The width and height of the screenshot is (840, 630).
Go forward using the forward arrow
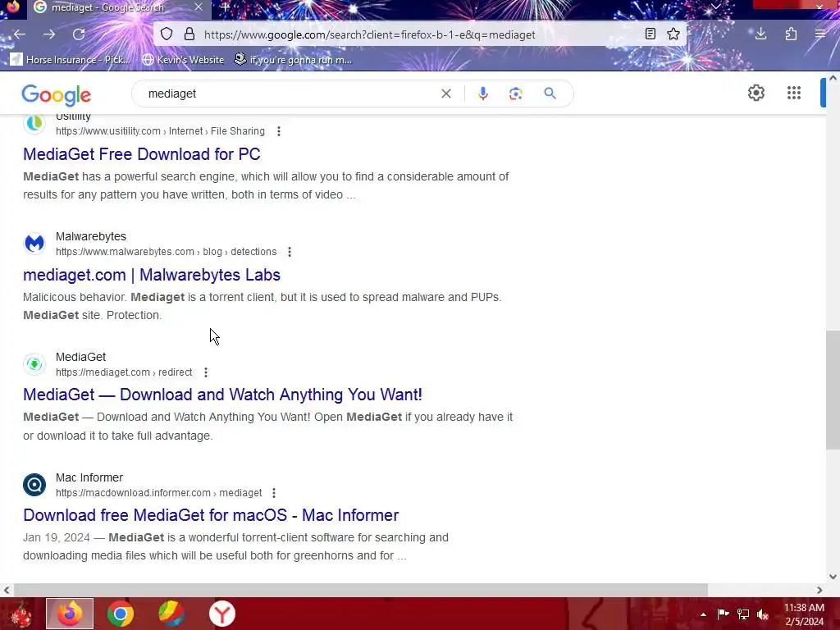[49, 34]
